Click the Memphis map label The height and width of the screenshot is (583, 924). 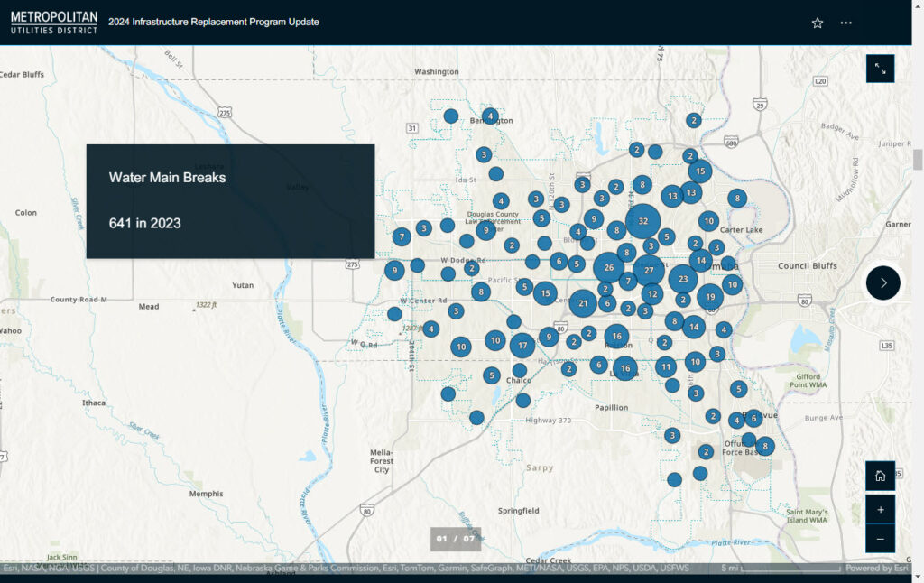[206, 494]
